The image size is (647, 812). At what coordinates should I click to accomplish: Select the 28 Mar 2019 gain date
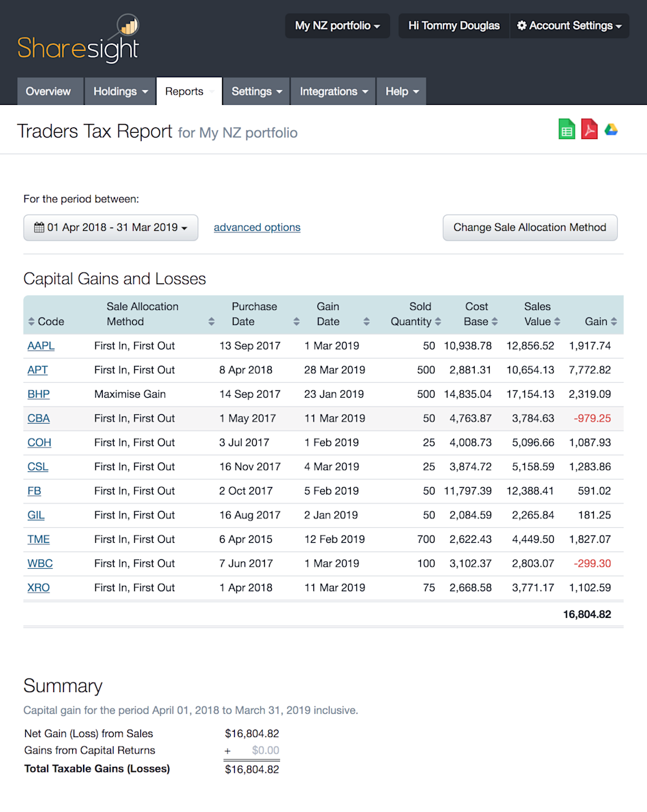[334, 370]
